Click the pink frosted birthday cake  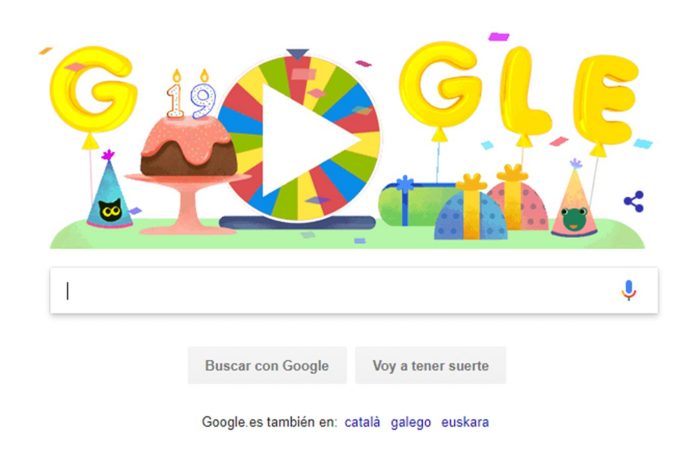(x=188, y=147)
